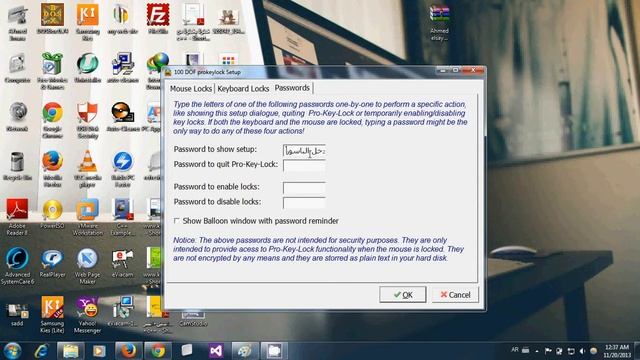Select the Passwords tab

coord(292,88)
